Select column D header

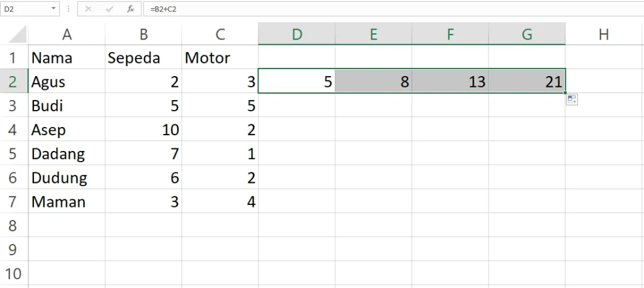click(297, 35)
